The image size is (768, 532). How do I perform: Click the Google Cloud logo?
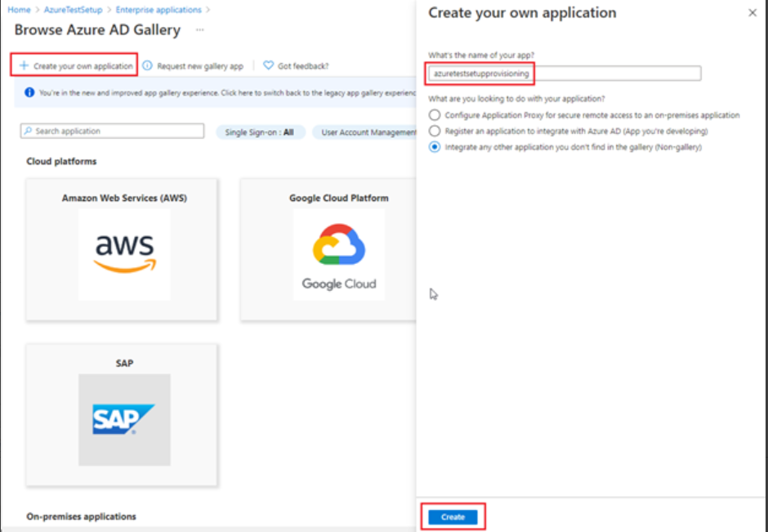[x=339, y=255]
